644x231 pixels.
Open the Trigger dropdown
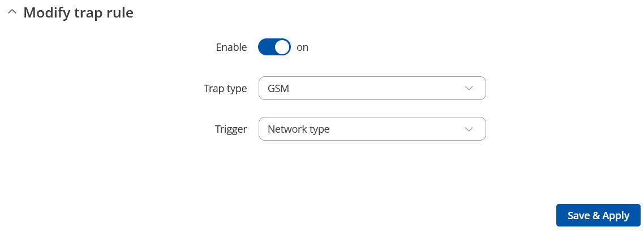tap(372, 129)
